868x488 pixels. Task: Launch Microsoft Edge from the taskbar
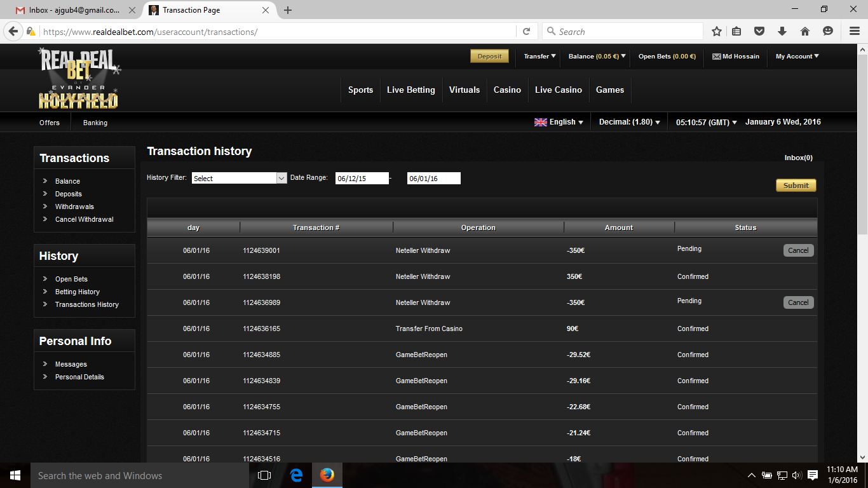click(x=296, y=475)
